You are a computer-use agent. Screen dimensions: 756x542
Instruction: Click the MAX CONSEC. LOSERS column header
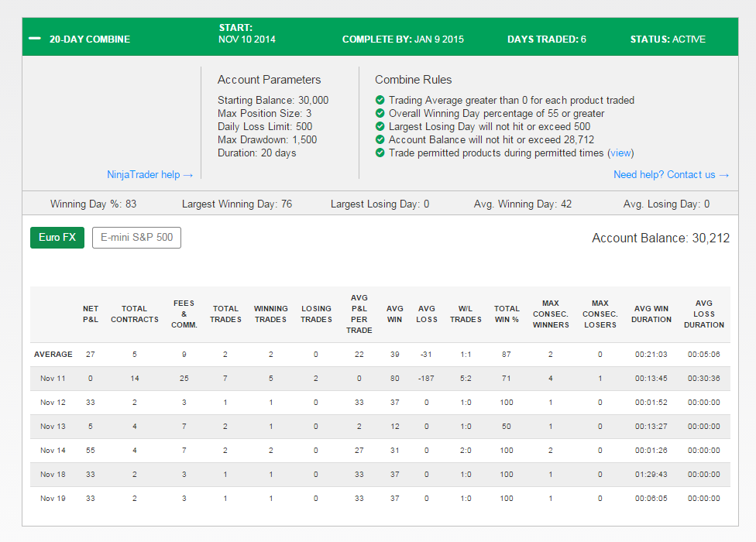[x=600, y=314]
